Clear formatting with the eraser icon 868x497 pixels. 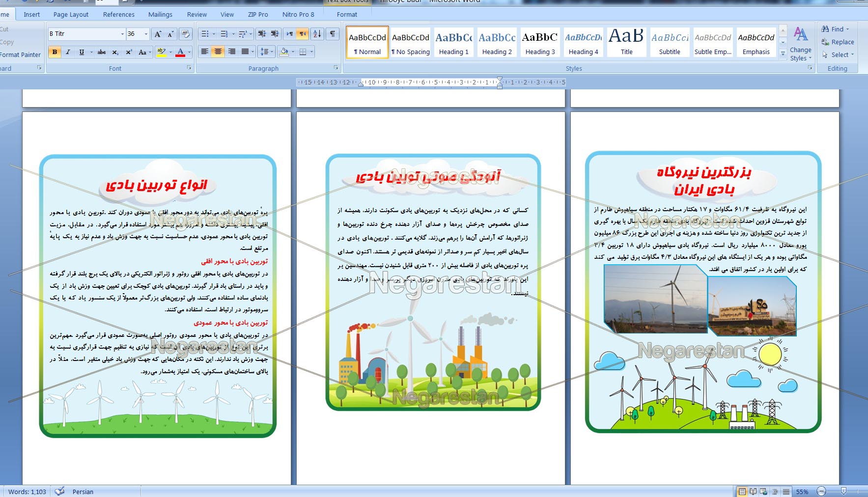click(185, 34)
